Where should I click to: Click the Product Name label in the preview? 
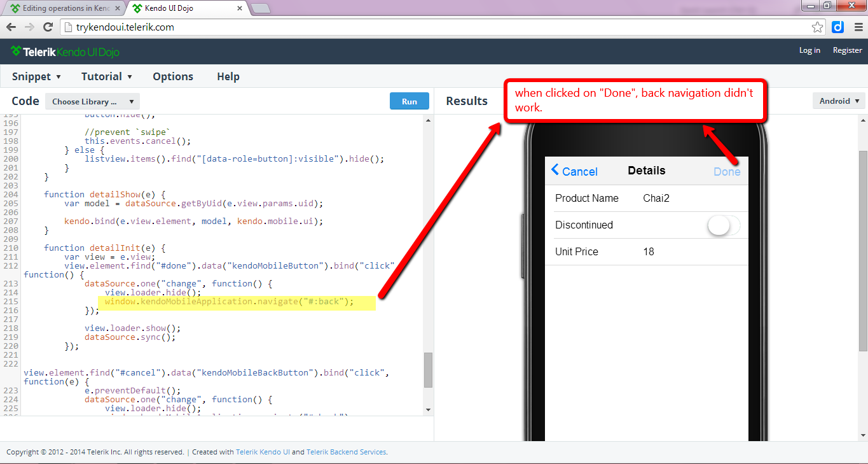coord(587,199)
